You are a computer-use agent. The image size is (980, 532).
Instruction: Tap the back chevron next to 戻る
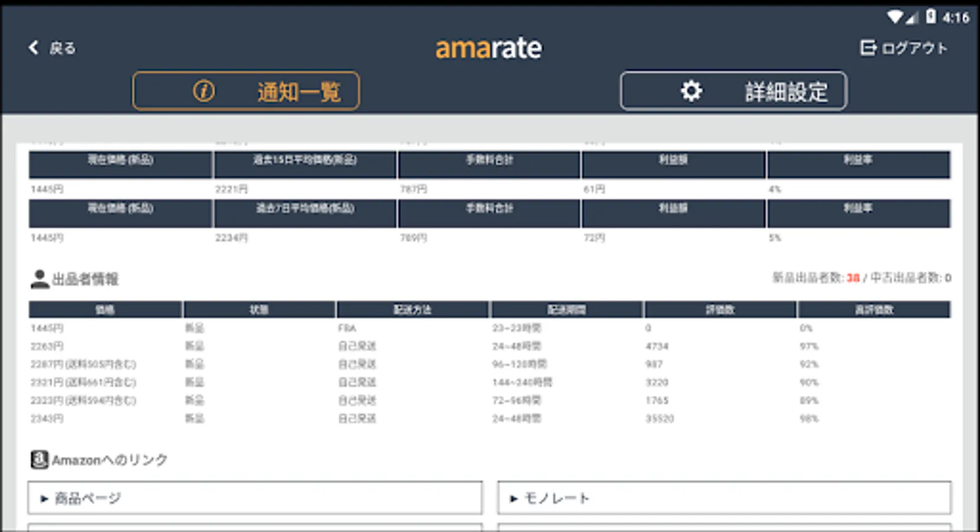(x=33, y=47)
